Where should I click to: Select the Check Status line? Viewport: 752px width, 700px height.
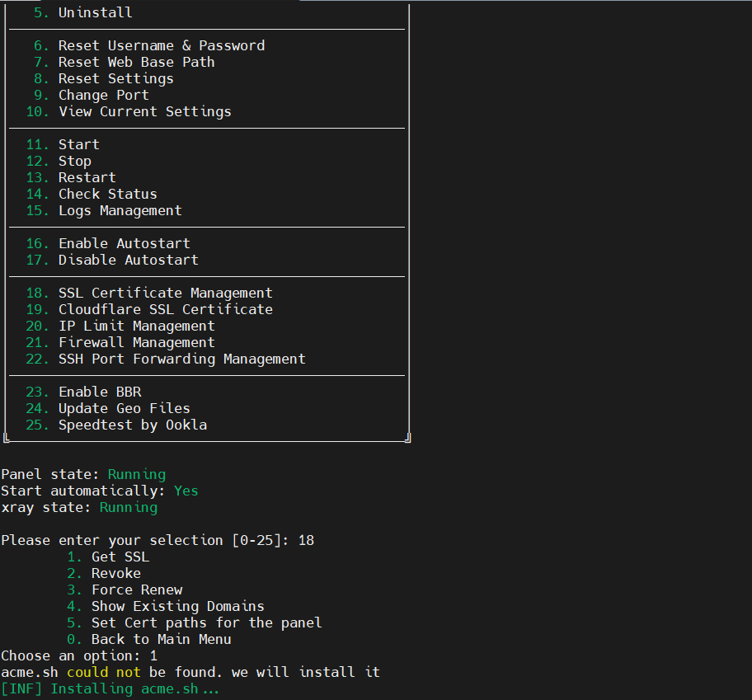click(107, 194)
